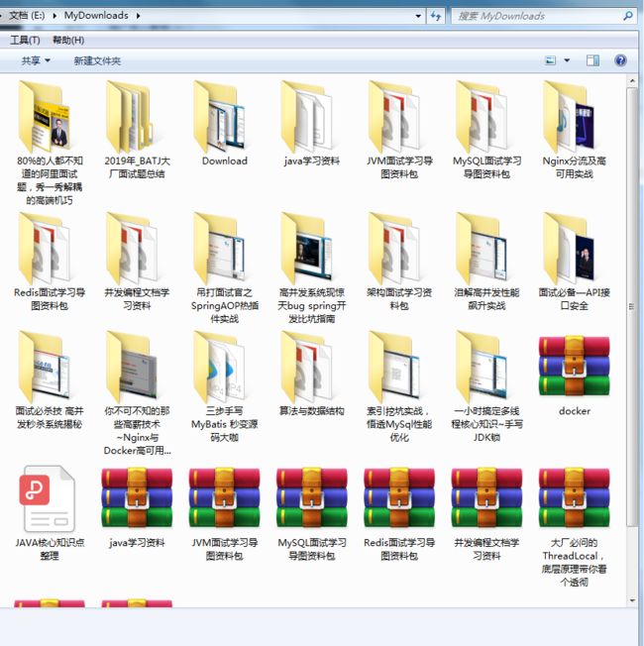The image size is (644, 646).
Task: Select the java学习资料 RAR archive
Action: tap(137, 498)
